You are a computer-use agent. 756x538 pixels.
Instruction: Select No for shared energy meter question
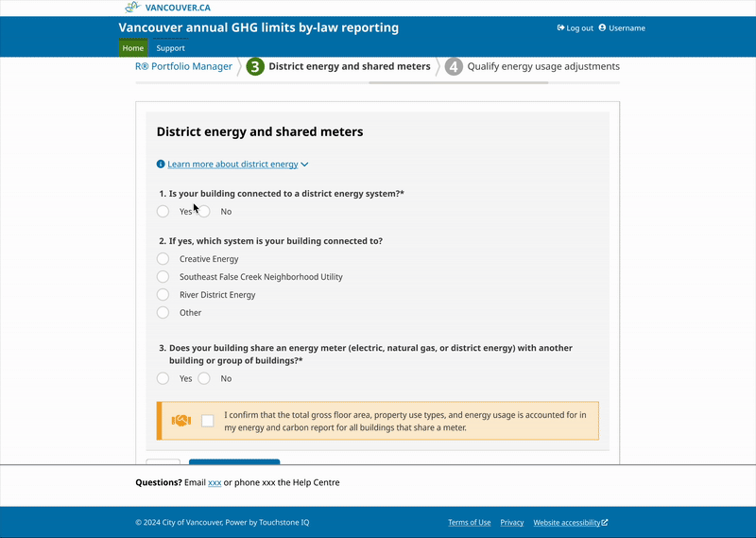tap(204, 378)
